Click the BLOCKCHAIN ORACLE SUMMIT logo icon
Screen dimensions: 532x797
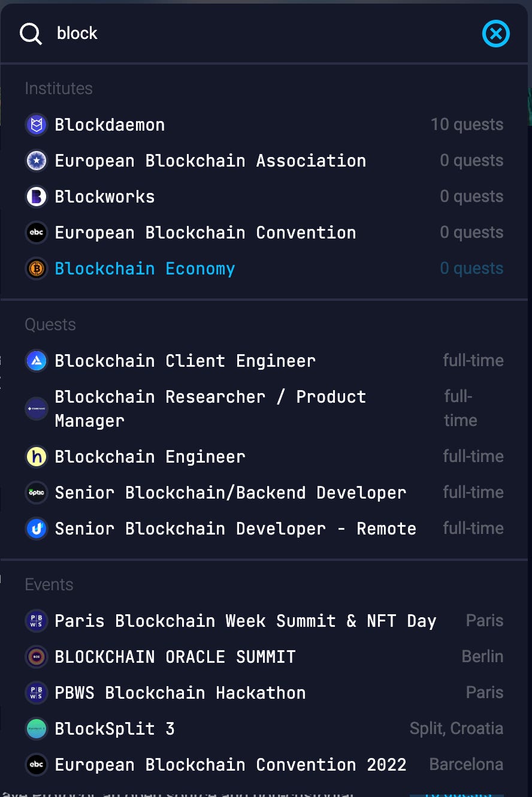[37, 657]
